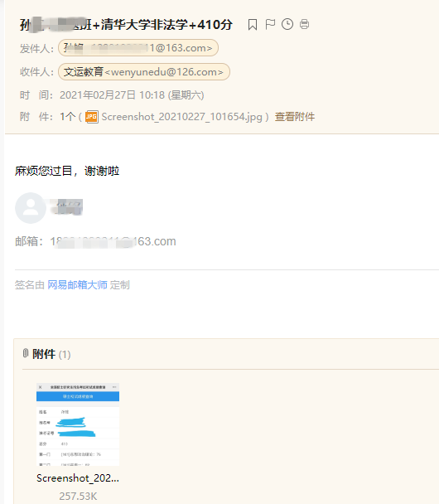Click the 查看附件 link
The image size is (439, 504).
[295, 117]
